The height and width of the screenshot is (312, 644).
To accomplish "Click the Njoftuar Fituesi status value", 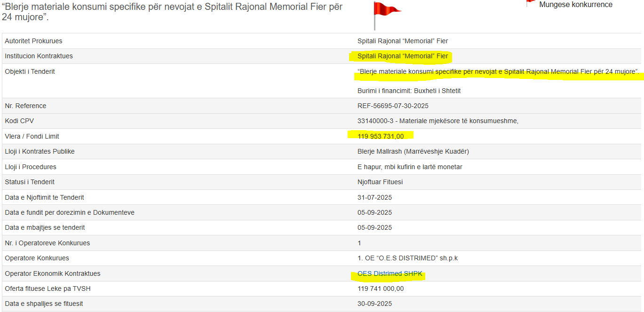I will [380, 182].
